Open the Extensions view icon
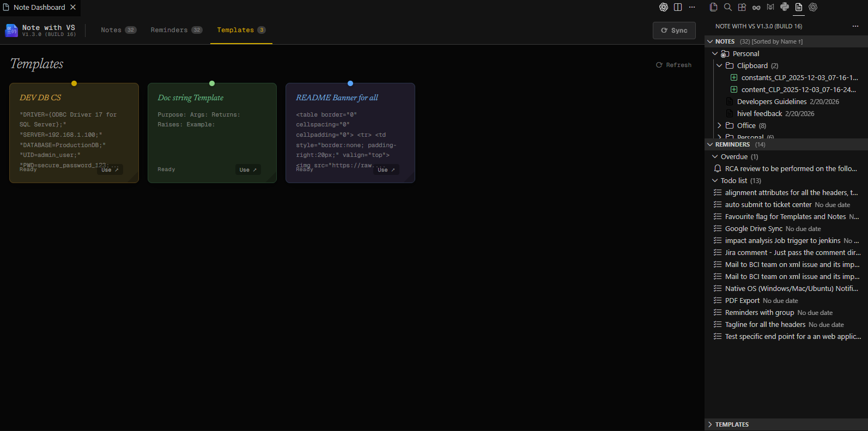The width and height of the screenshot is (868, 431). [x=742, y=7]
